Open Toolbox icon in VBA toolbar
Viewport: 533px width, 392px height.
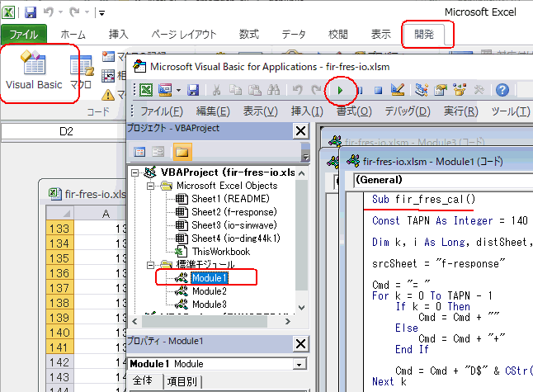coord(479,90)
